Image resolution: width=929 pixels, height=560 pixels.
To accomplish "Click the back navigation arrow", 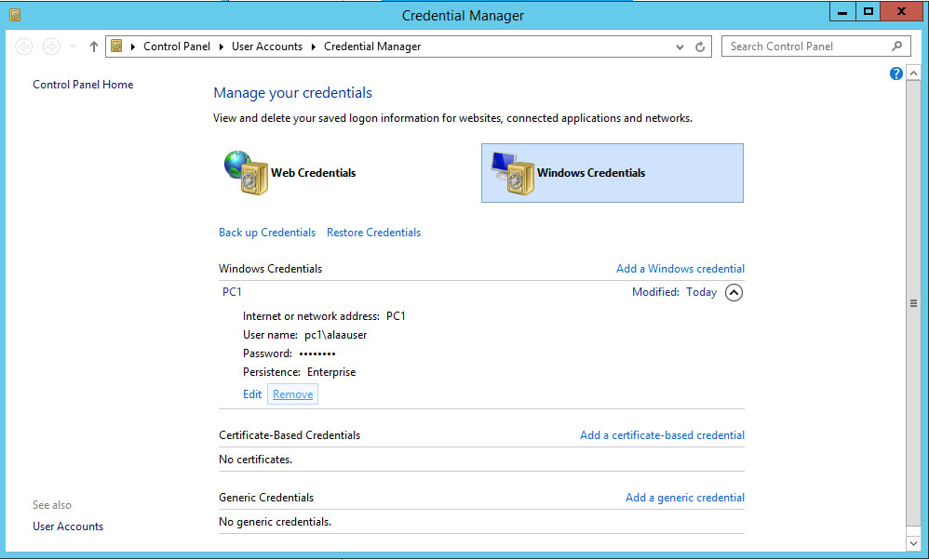I will [x=23, y=46].
